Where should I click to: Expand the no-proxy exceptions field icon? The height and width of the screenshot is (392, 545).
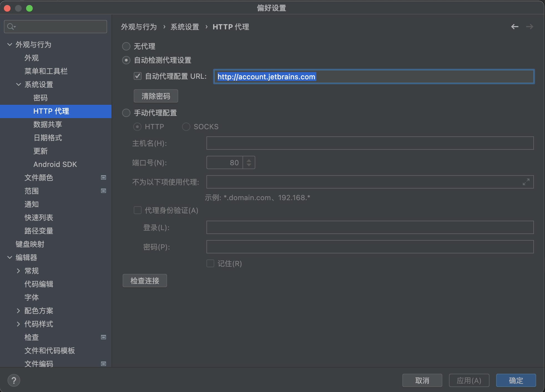526,182
